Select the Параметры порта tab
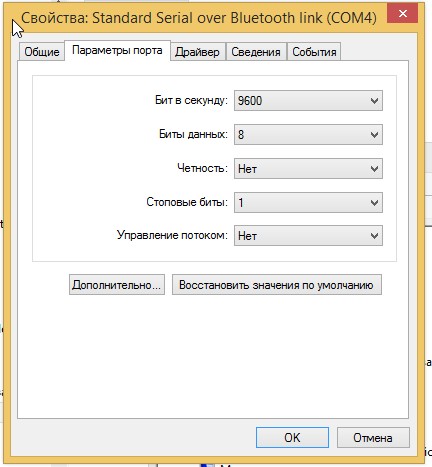Viewport: 432px width, 467px height. click(x=117, y=51)
